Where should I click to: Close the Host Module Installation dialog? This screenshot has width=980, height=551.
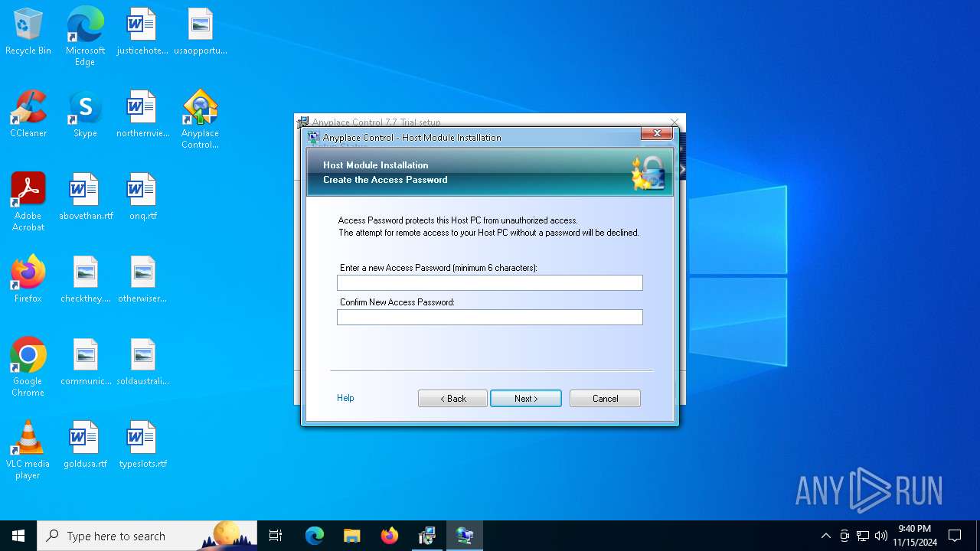point(657,134)
